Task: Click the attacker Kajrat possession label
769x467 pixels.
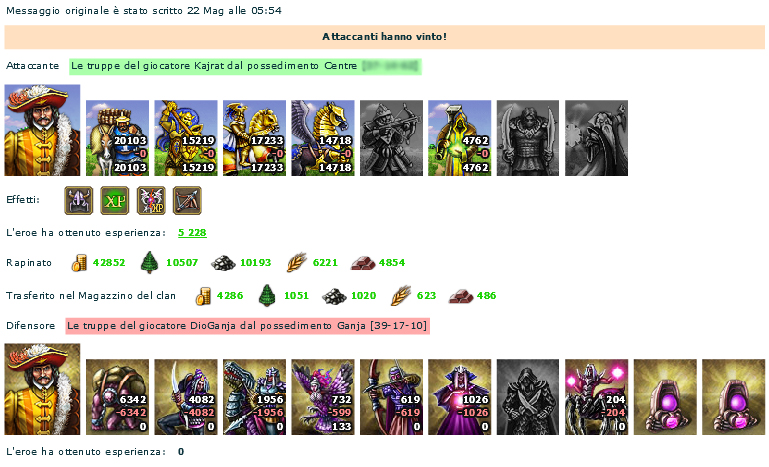Action: 245,66
